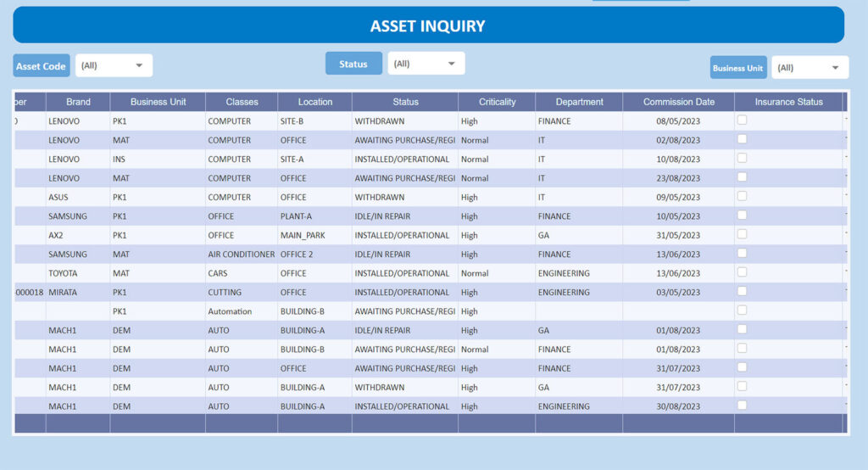Toggle insurance checkbox for 23/08/2023 row
Image resolution: width=868 pixels, height=470 pixels.
point(743,176)
